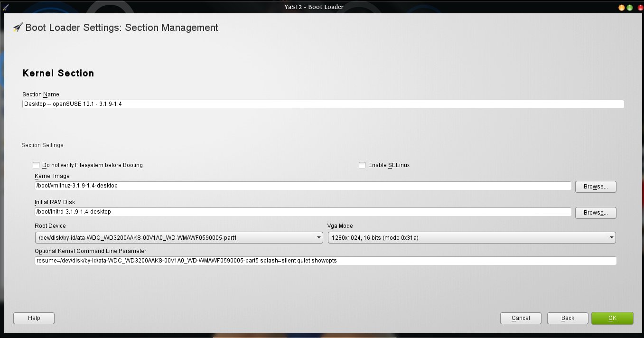This screenshot has height=338, width=644.
Task: Tick the Enable SELinux checkbox
Action: tap(362, 165)
